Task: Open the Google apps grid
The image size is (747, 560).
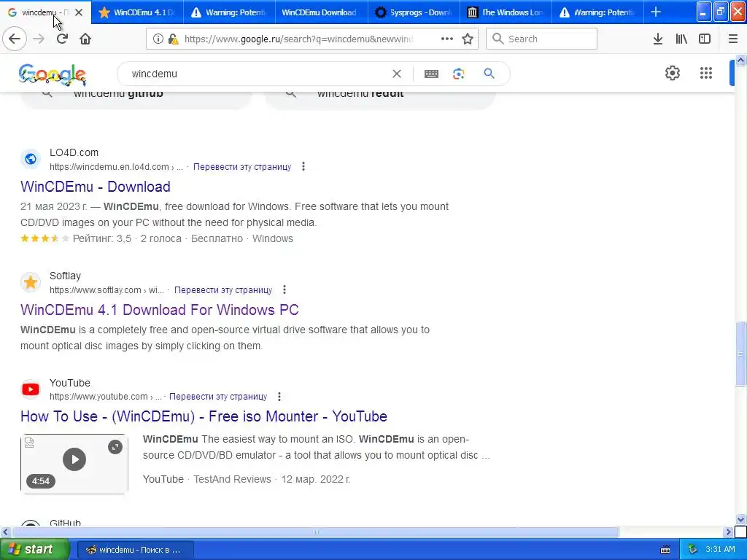Action: [706, 74]
